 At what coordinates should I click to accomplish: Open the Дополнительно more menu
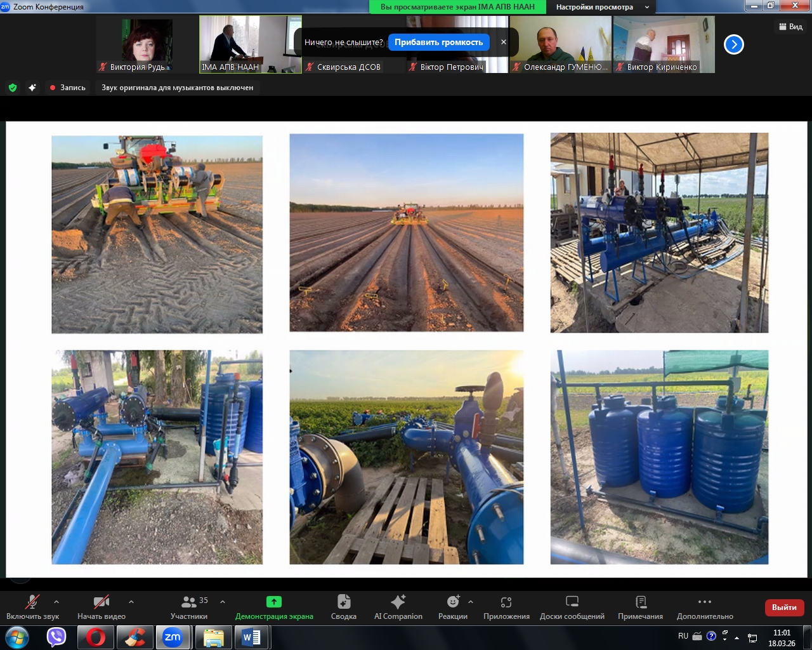tap(704, 607)
